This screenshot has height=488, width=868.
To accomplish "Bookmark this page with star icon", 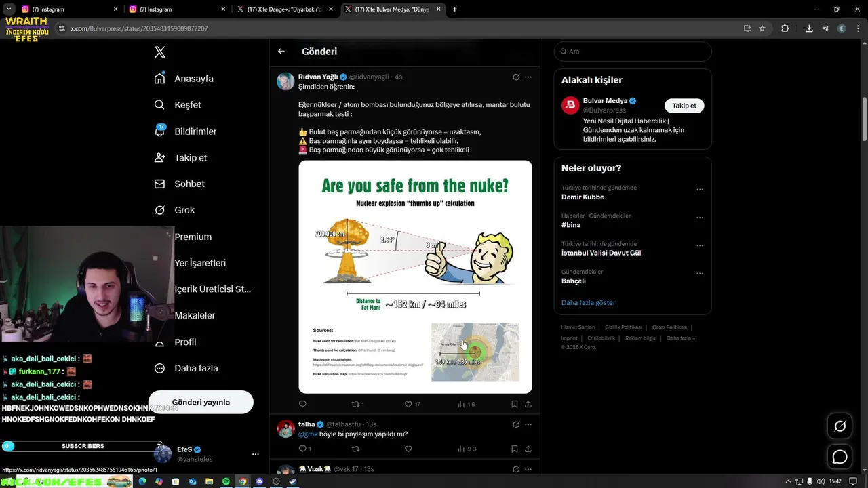I will point(762,28).
